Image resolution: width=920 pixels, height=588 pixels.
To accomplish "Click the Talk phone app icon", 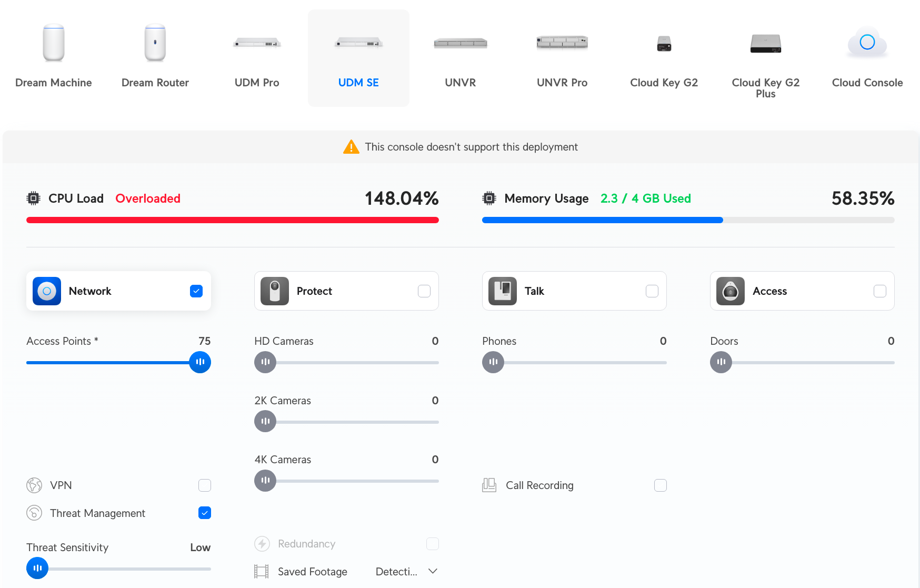I will point(503,291).
